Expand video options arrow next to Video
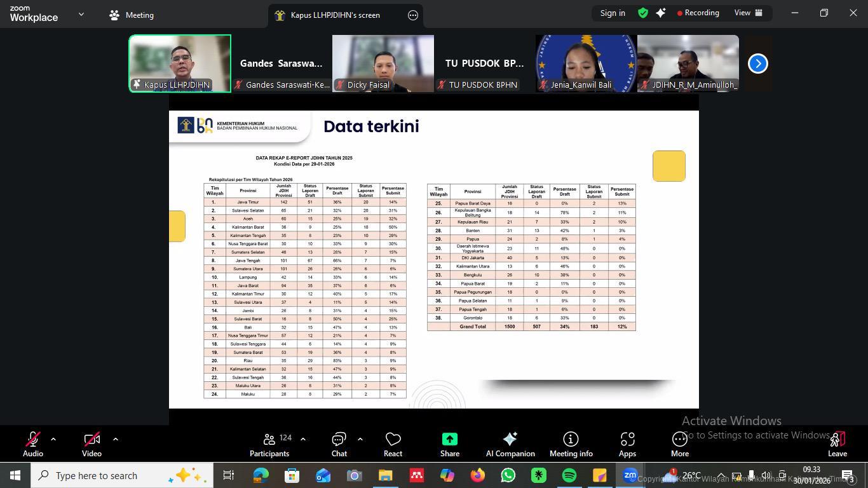Viewport: 868px width, 488px height. point(115,439)
